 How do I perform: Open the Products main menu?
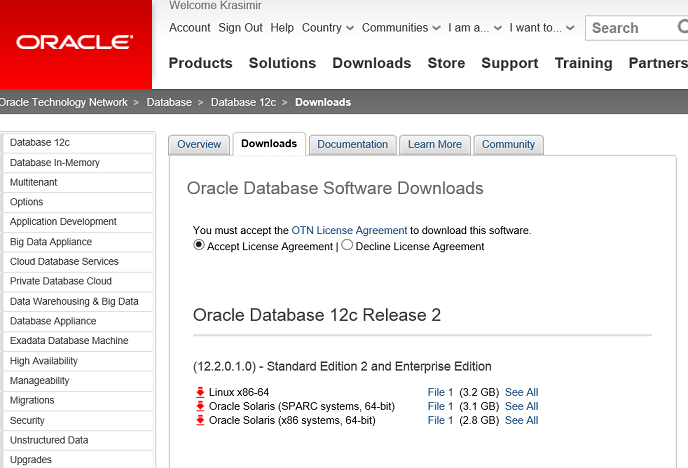pos(201,63)
